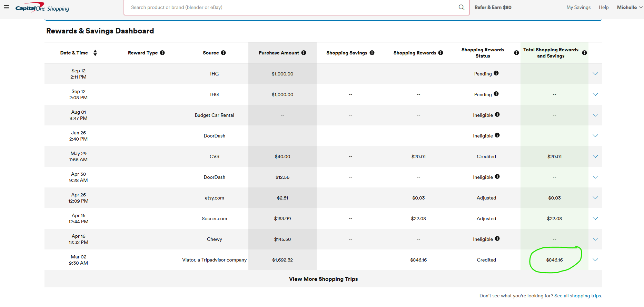Click the $145.50 Chewy purchase amount
The width and height of the screenshot is (644, 307).
point(283,239)
